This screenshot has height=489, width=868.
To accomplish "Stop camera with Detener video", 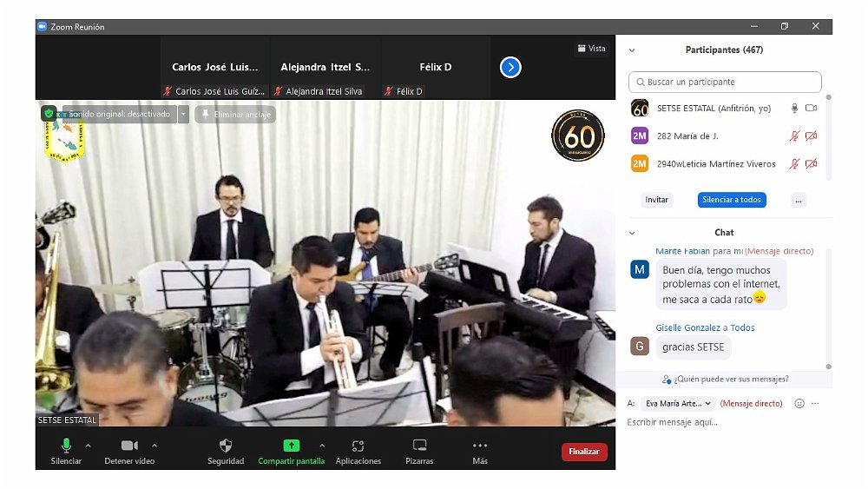I will [x=129, y=446].
